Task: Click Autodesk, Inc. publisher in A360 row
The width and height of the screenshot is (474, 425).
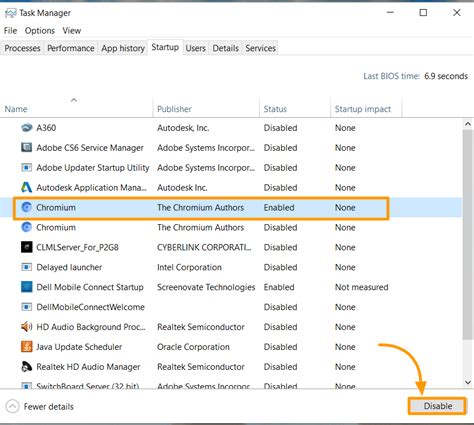Action: click(183, 128)
